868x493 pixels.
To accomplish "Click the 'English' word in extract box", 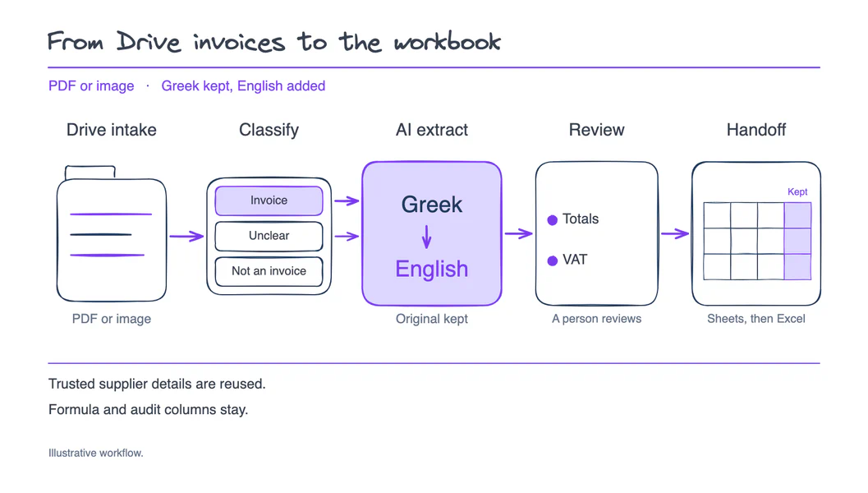I will (x=432, y=270).
